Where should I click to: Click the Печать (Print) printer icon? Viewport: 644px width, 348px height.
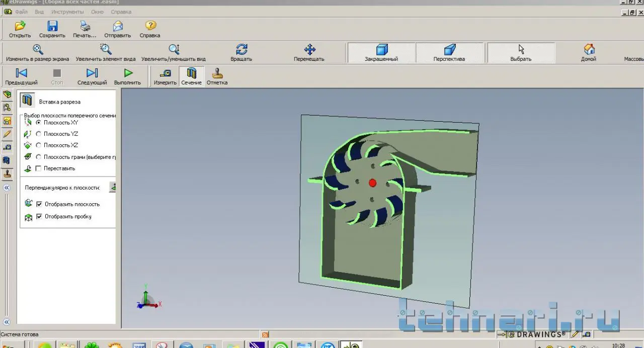pyautogui.click(x=85, y=26)
